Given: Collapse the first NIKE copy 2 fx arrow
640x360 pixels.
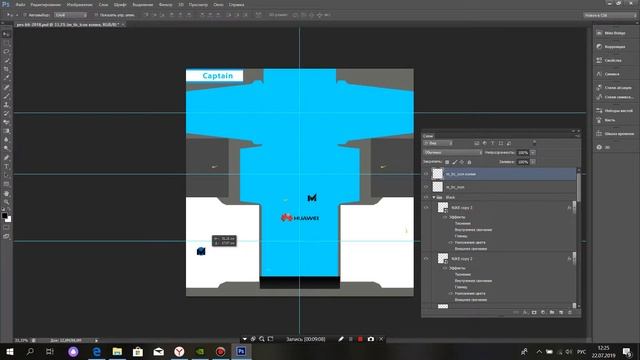Looking at the screenshot, I should 574,208.
